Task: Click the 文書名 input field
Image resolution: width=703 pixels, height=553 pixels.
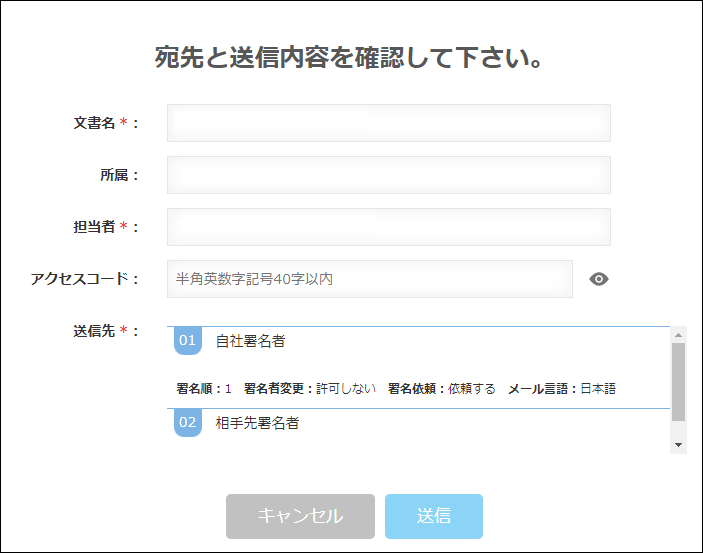Action: (388, 123)
